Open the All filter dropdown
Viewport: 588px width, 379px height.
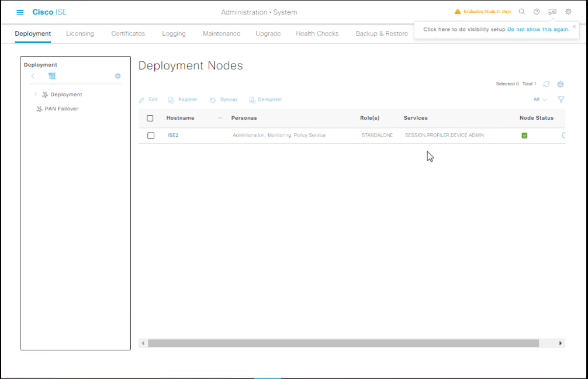click(x=539, y=100)
